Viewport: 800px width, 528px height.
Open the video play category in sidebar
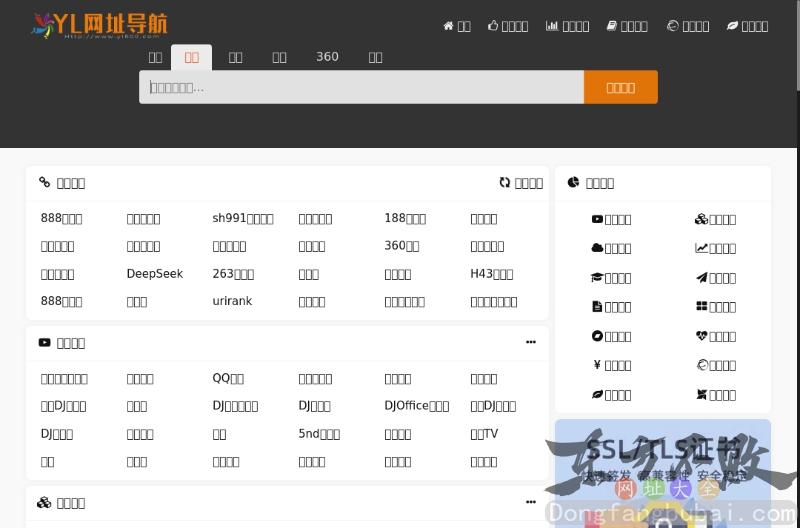point(611,219)
